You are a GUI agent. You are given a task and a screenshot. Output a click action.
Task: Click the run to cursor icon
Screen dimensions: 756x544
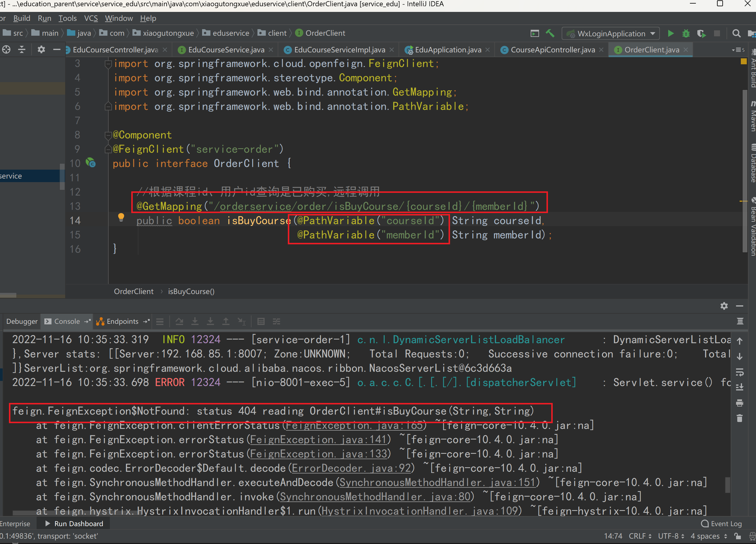tap(241, 322)
